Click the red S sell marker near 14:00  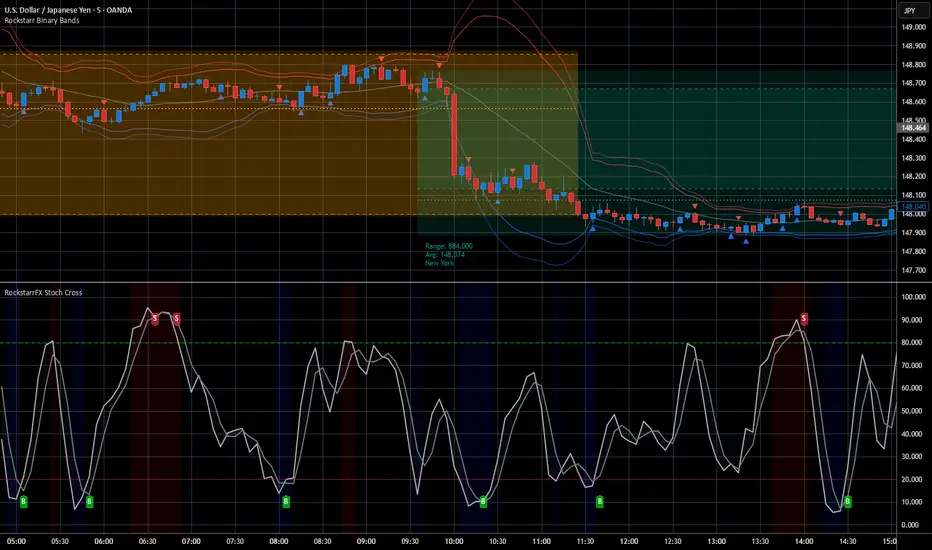[x=805, y=318]
